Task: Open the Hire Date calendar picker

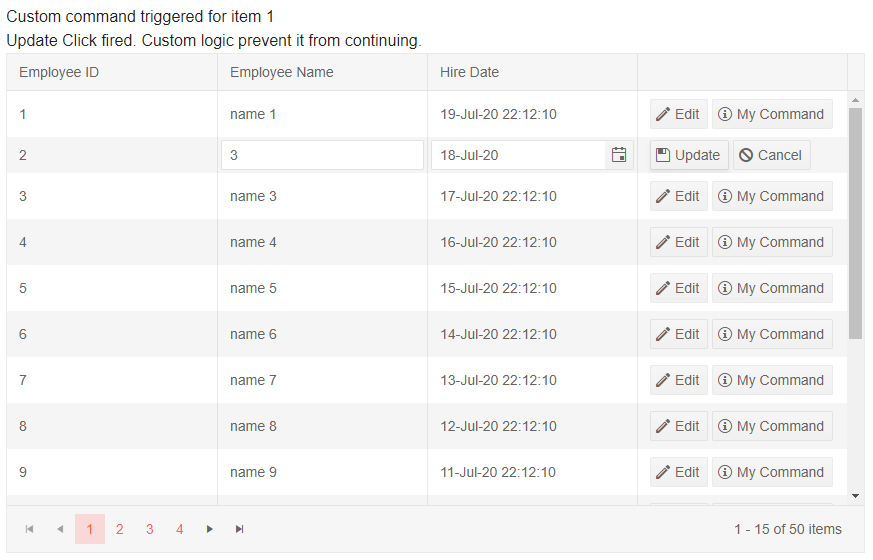Action: pyautogui.click(x=619, y=155)
